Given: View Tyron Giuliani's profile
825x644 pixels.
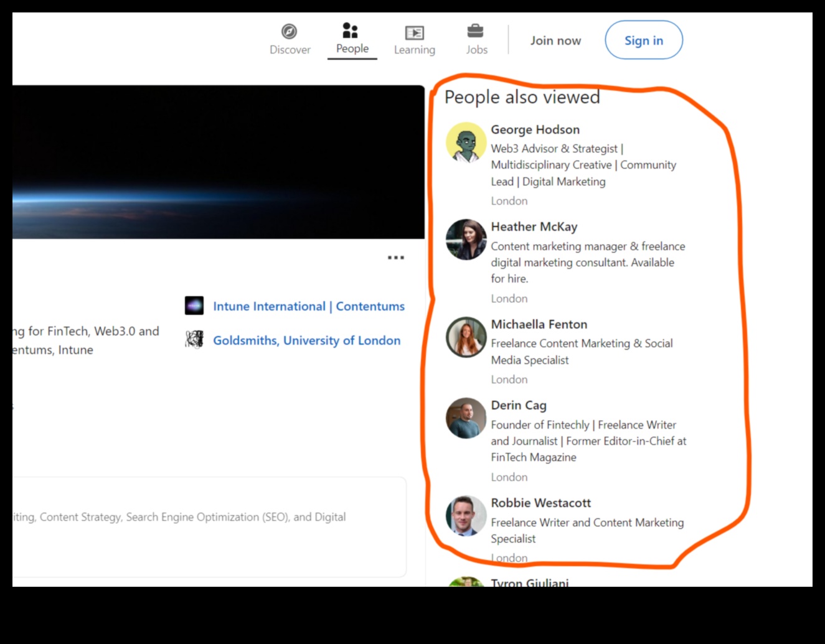Looking at the screenshot, I should [x=530, y=582].
